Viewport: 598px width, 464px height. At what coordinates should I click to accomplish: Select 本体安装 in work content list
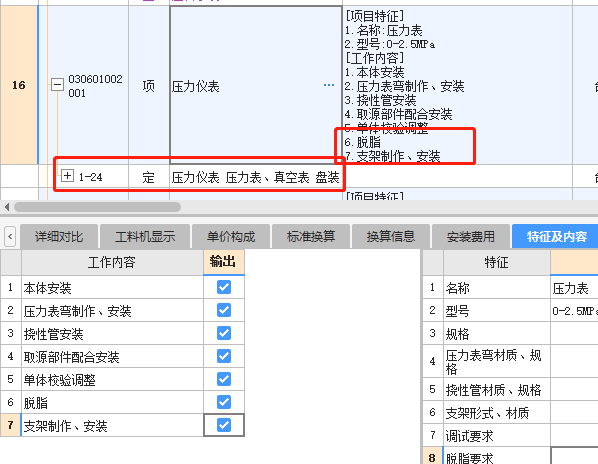click(112, 288)
